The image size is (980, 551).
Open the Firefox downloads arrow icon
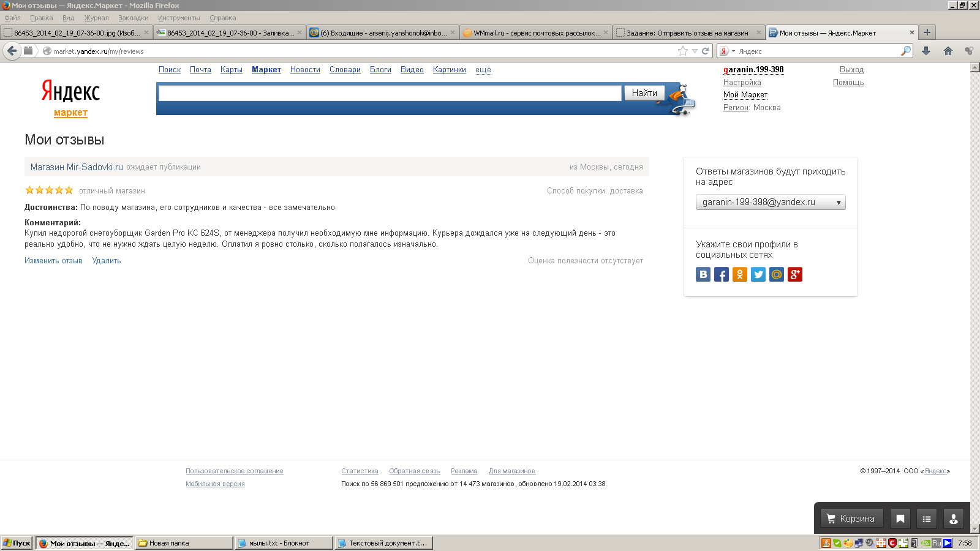pos(926,51)
